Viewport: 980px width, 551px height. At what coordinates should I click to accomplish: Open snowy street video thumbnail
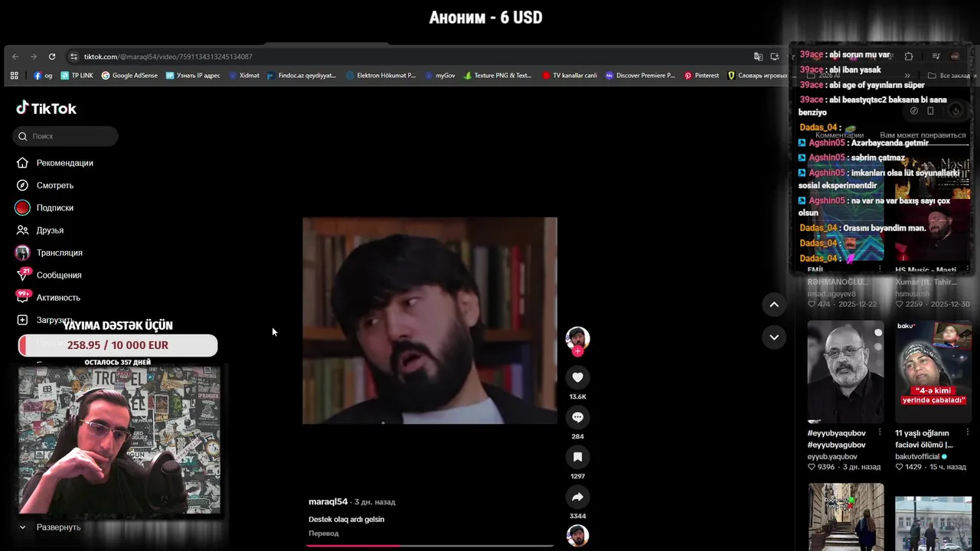933,523
